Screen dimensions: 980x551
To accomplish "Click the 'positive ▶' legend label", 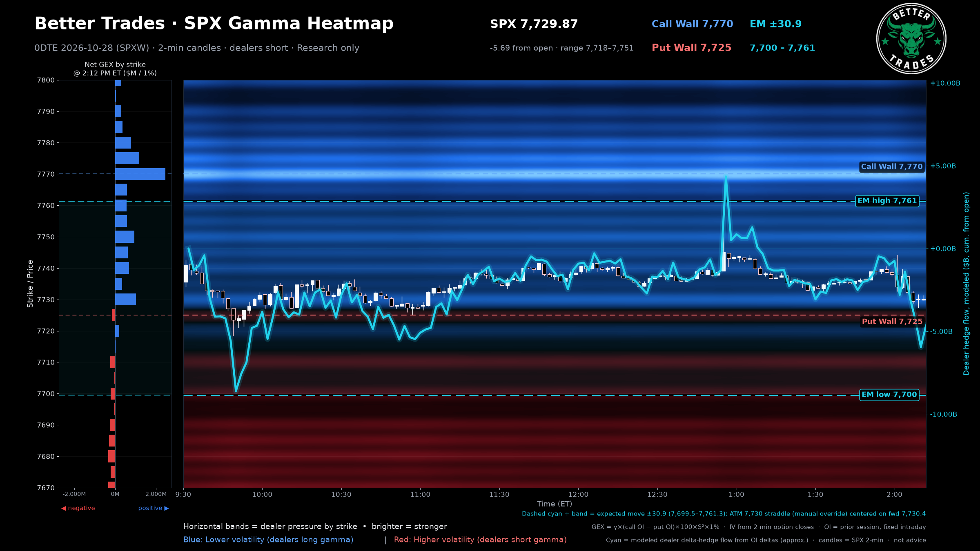I will click(x=154, y=508).
